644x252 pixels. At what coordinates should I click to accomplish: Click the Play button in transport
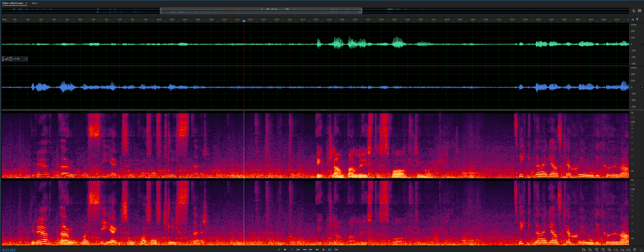(x=285, y=249)
